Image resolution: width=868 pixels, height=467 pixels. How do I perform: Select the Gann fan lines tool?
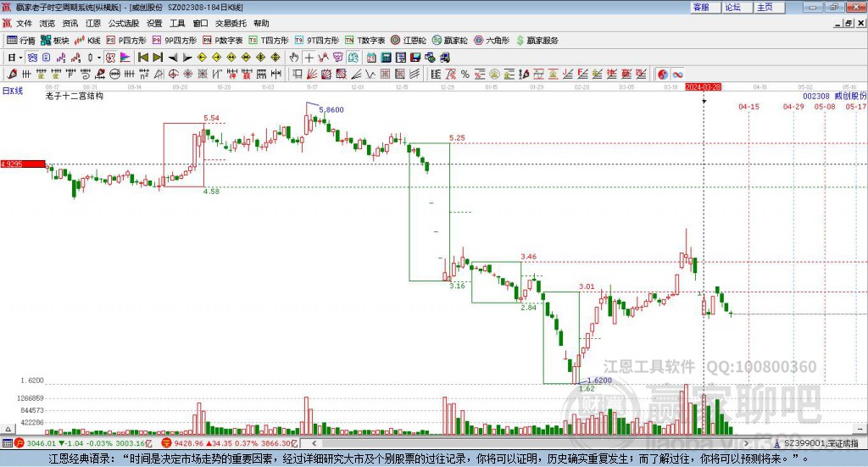(x=313, y=74)
